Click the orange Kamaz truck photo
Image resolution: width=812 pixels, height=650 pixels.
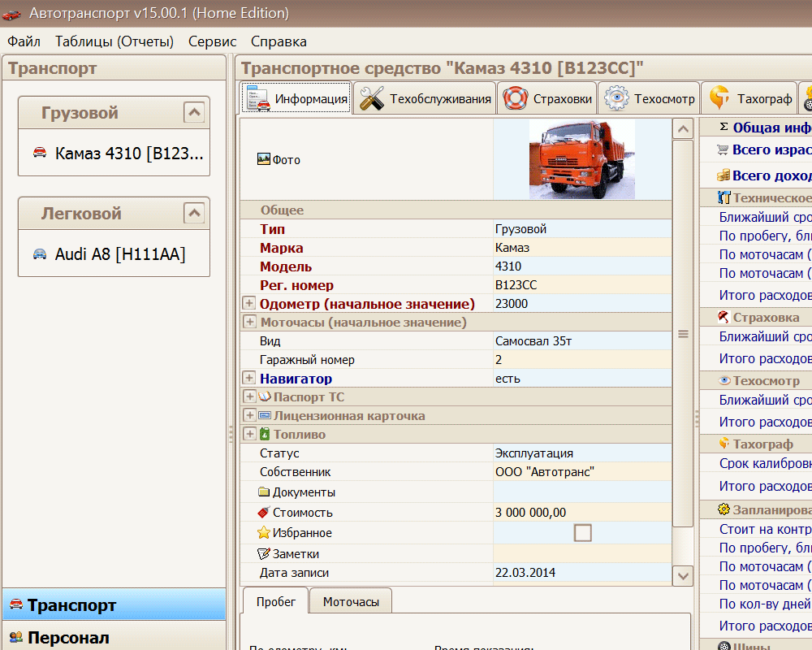(581, 159)
